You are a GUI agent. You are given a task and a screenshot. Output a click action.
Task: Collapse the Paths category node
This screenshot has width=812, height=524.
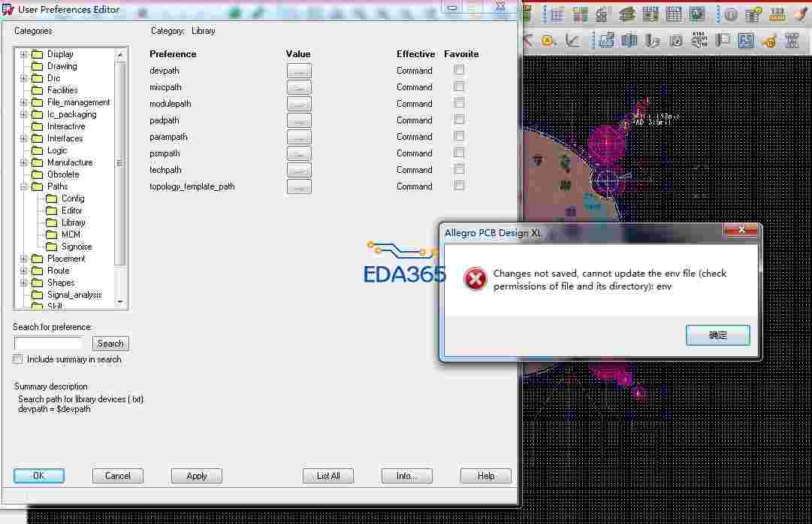(x=23, y=186)
